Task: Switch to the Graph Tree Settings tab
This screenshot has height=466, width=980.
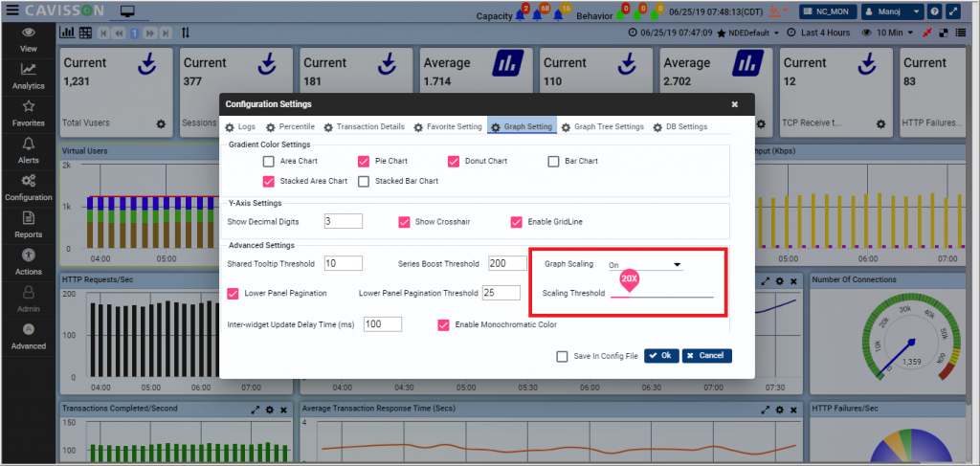Action: click(602, 127)
